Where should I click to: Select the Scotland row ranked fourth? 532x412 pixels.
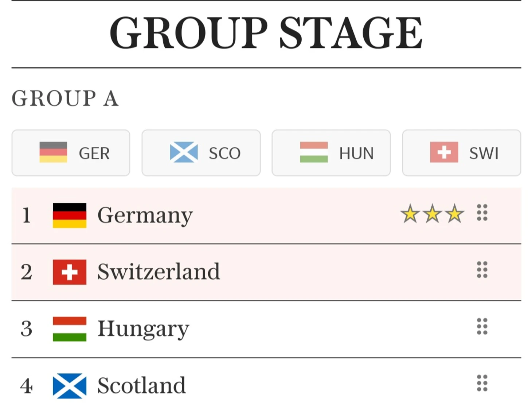(x=266, y=385)
